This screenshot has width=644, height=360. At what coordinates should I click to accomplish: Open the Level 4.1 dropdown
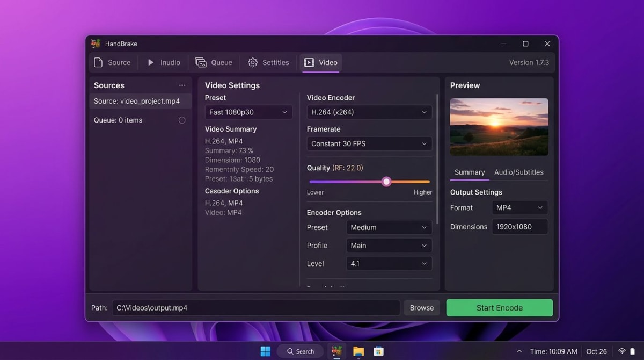389,263
